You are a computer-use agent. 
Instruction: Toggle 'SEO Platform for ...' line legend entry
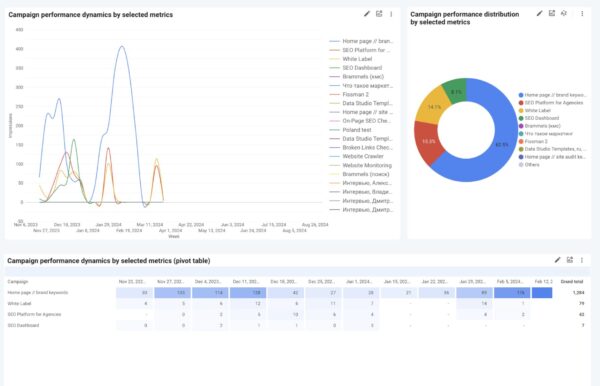click(x=360, y=50)
